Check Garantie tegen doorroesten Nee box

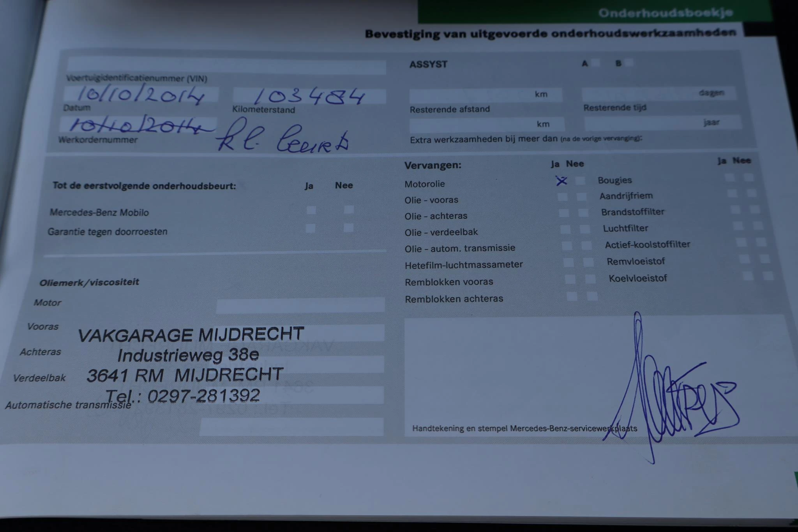[x=349, y=228]
